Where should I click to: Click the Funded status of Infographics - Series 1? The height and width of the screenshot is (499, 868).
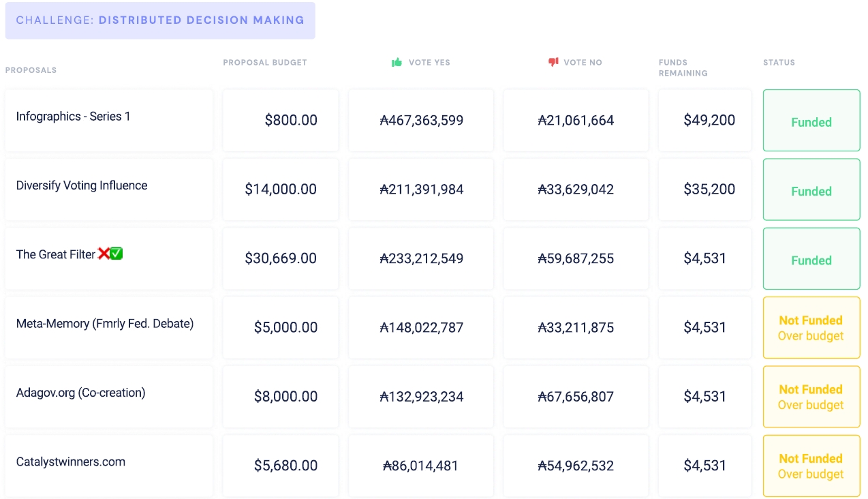click(811, 122)
